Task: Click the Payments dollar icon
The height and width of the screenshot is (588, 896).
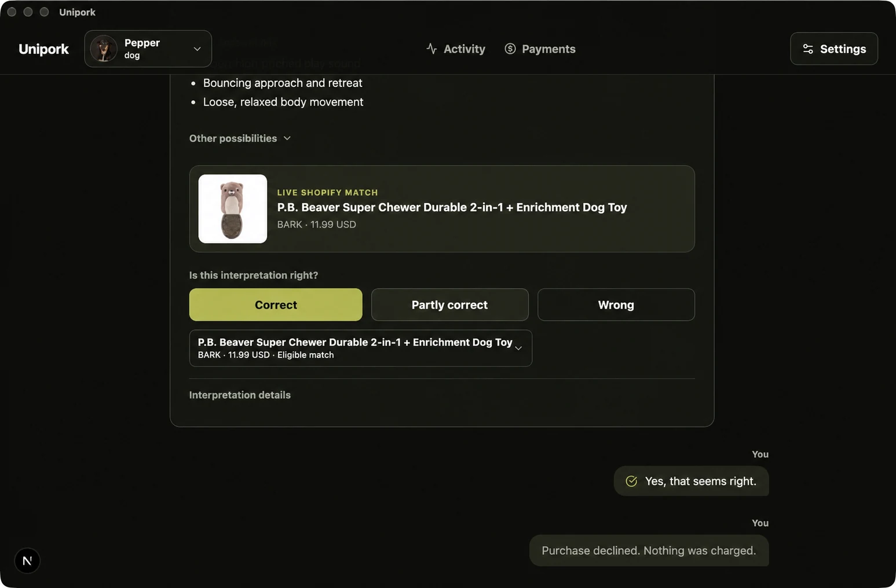Action: coord(510,49)
